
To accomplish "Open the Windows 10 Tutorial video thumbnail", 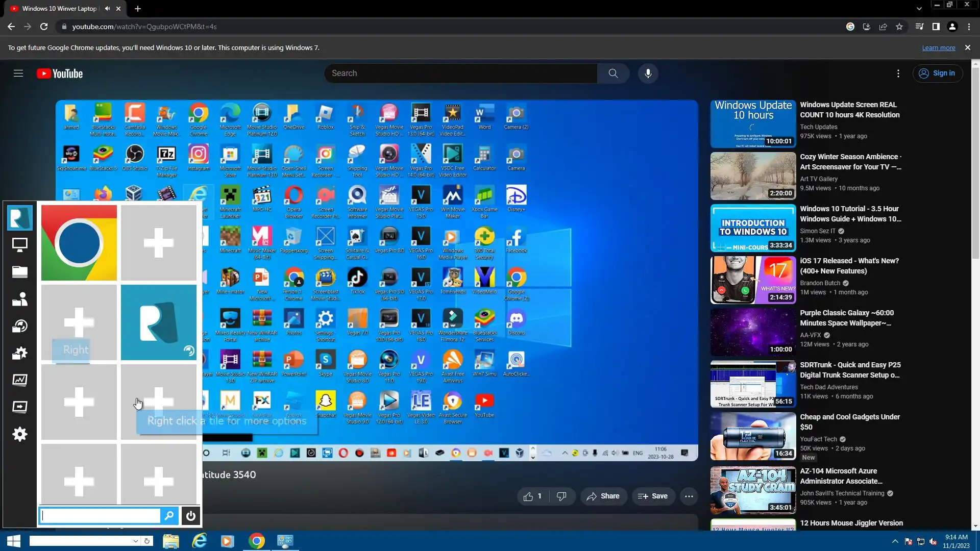I will click(x=753, y=228).
